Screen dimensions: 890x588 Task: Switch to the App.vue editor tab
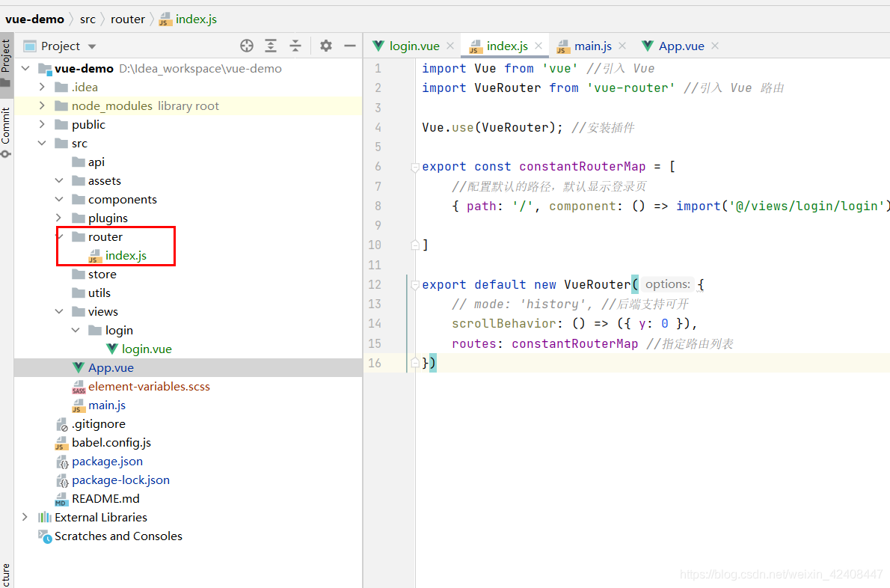point(681,46)
